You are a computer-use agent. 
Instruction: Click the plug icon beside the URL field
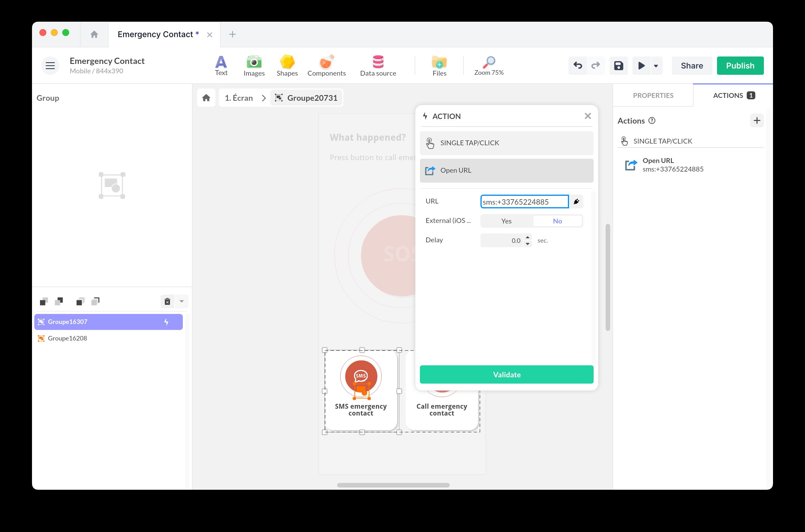click(x=576, y=201)
